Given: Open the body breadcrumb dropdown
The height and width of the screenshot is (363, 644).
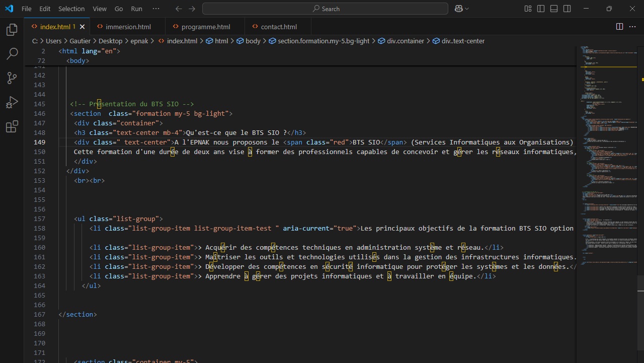Looking at the screenshot, I should tap(253, 41).
